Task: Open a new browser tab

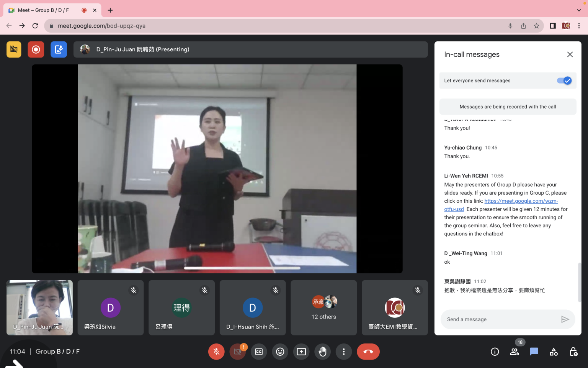Action: pyautogui.click(x=110, y=10)
